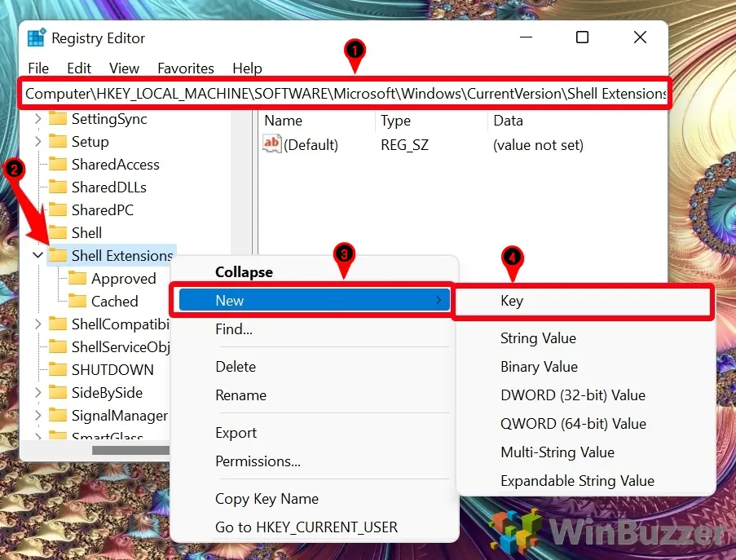Viewport: 736px width, 560px height.
Task: Select the Approved subkey label
Action: [x=123, y=279]
